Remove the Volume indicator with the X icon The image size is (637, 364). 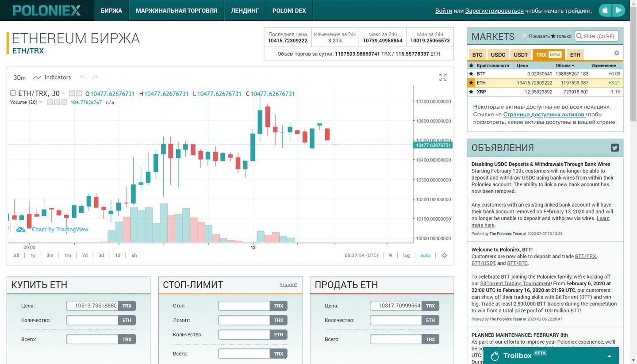click(64, 102)
